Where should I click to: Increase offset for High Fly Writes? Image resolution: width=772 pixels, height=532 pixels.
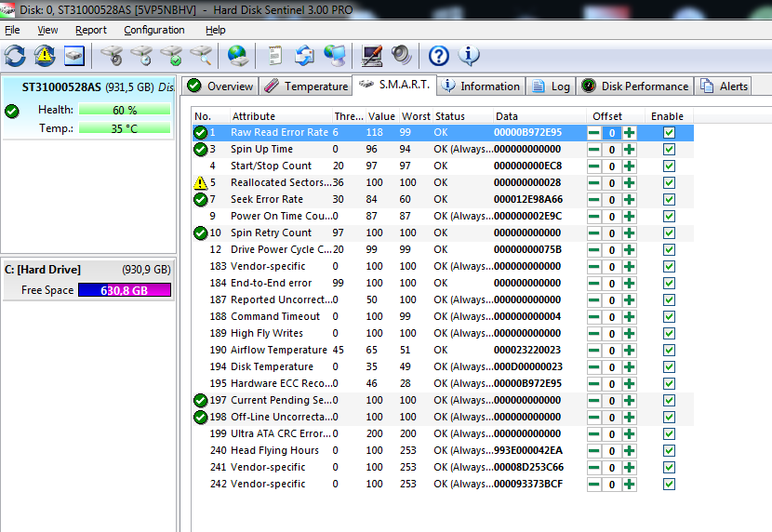click(x=629, y=334)
